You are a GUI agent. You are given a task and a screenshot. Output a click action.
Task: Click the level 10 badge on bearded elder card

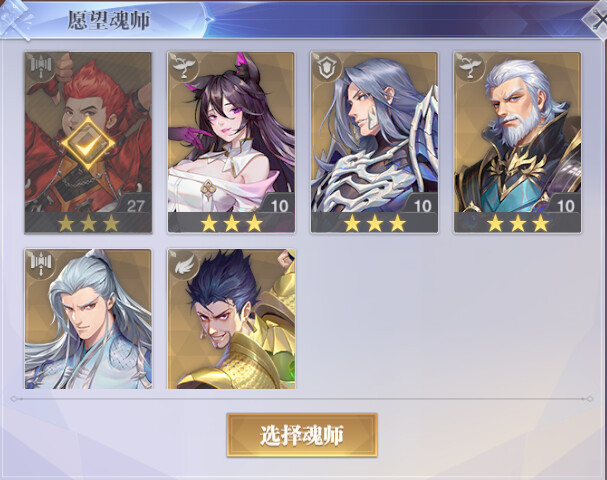566,206
